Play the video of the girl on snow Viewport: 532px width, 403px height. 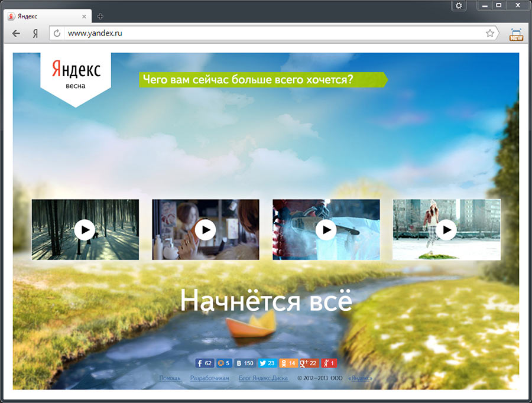[x=446, y=229]
